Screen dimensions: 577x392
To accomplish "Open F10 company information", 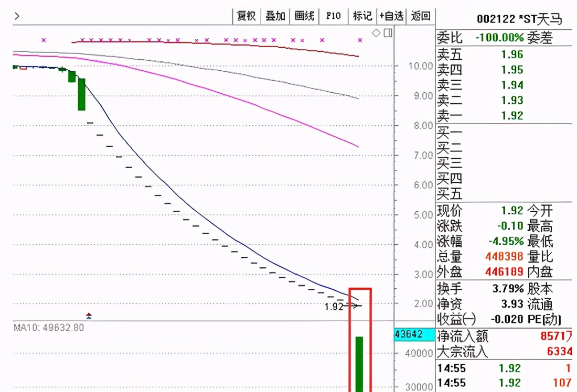I will click(334, 16).
